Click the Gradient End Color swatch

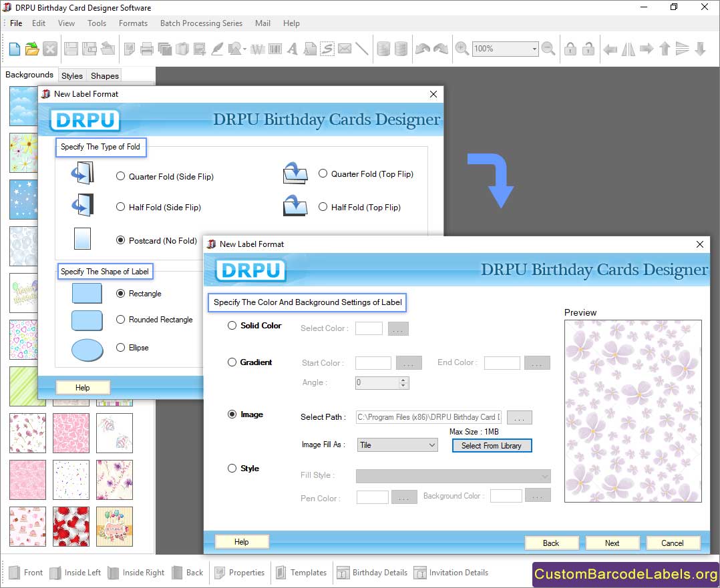click(x=502, y=362)
